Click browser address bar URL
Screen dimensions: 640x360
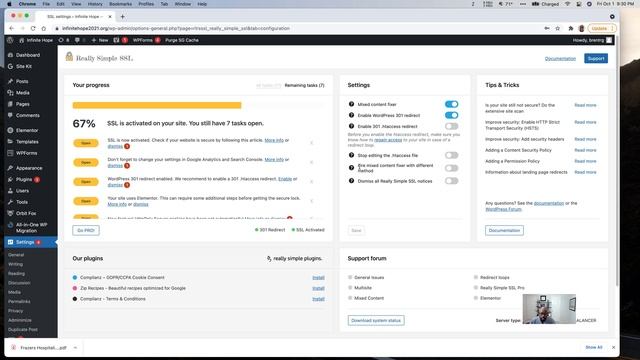[x=176, y=28]
